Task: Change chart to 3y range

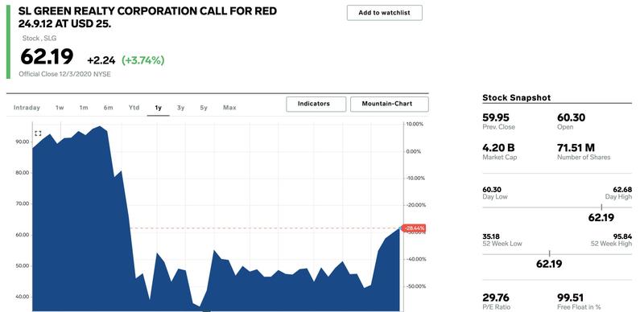Action: click(180, 108)
